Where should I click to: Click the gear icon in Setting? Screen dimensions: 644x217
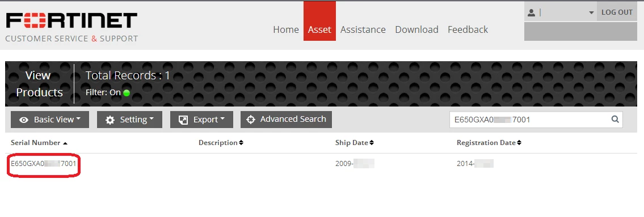tap(110, 120)
